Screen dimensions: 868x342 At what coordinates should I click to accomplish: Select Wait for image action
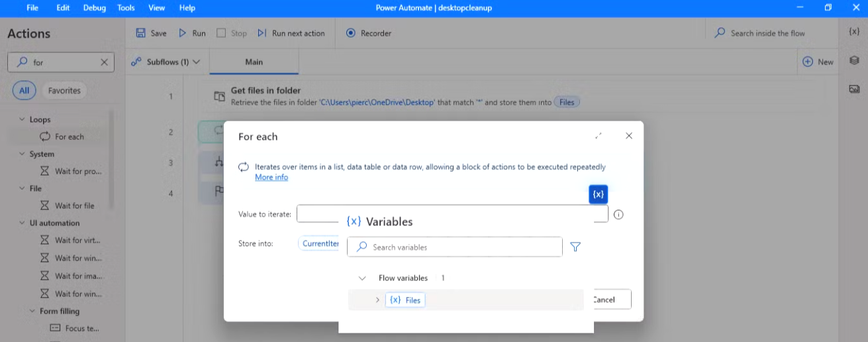[71, 276]
